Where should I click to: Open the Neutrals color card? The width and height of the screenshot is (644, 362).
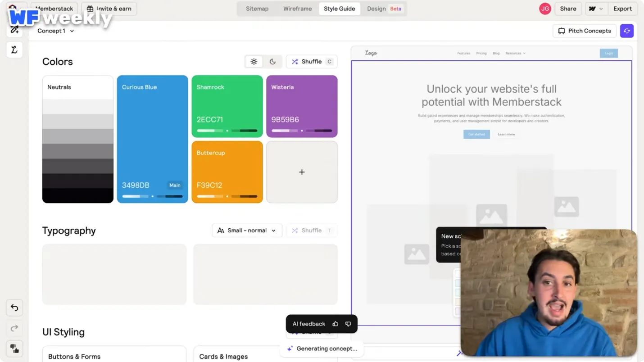(78, 139)
